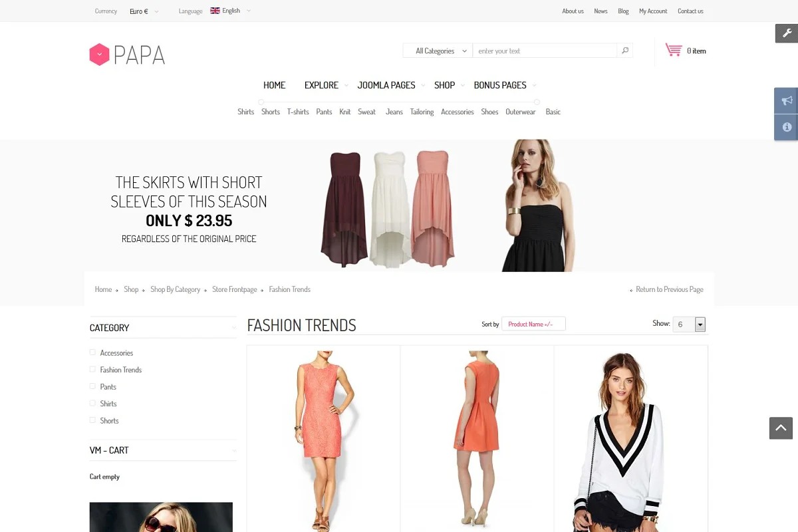Click the PAPA hexagon logo
Image resolution: width=798 pixels, height=532 pixels.
pos(99,55)
